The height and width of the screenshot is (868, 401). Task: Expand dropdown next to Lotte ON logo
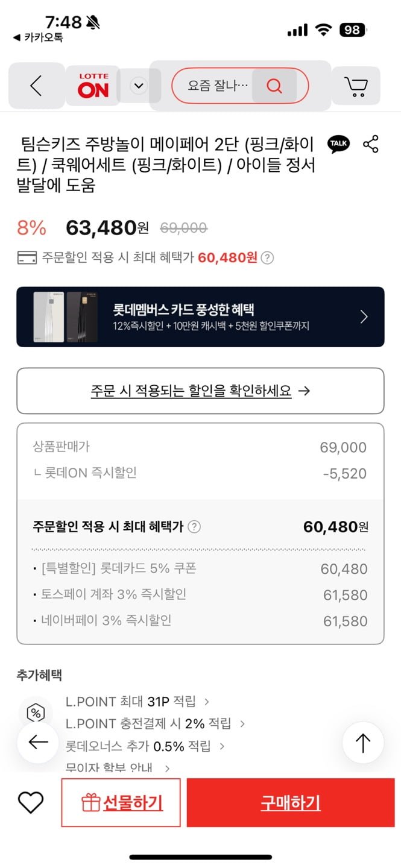[x=139, y=86]
